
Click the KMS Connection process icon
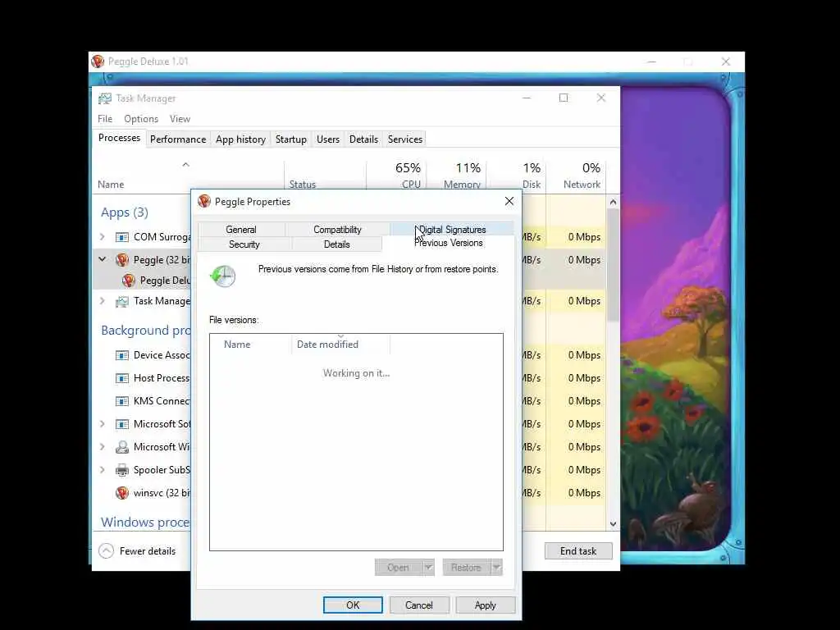122,401
